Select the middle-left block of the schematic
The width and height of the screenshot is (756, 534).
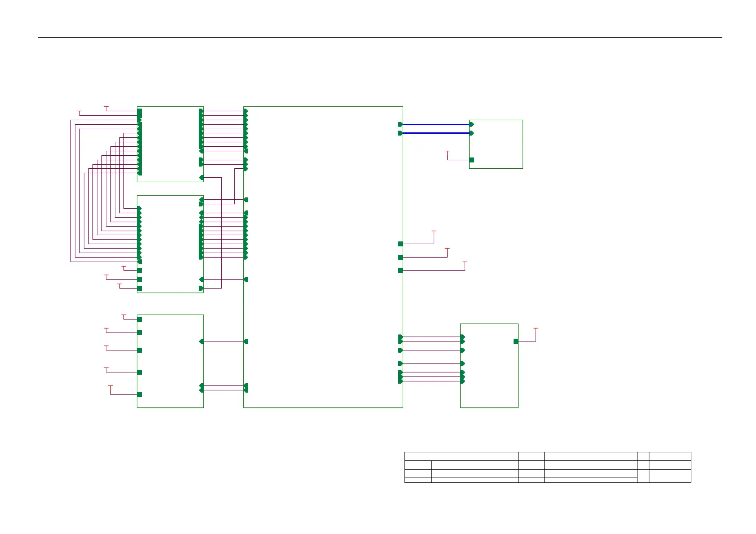point(170,244)
